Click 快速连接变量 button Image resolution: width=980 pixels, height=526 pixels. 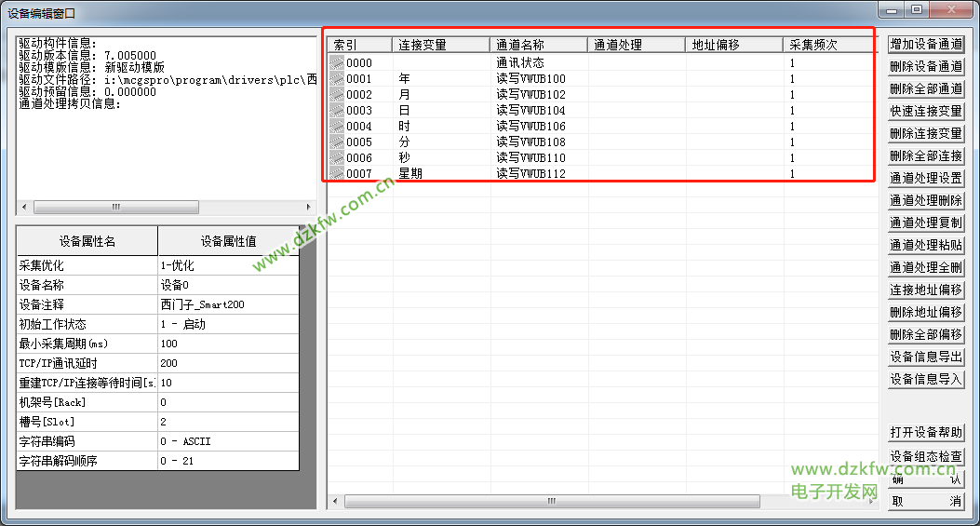tap(926, 112)
